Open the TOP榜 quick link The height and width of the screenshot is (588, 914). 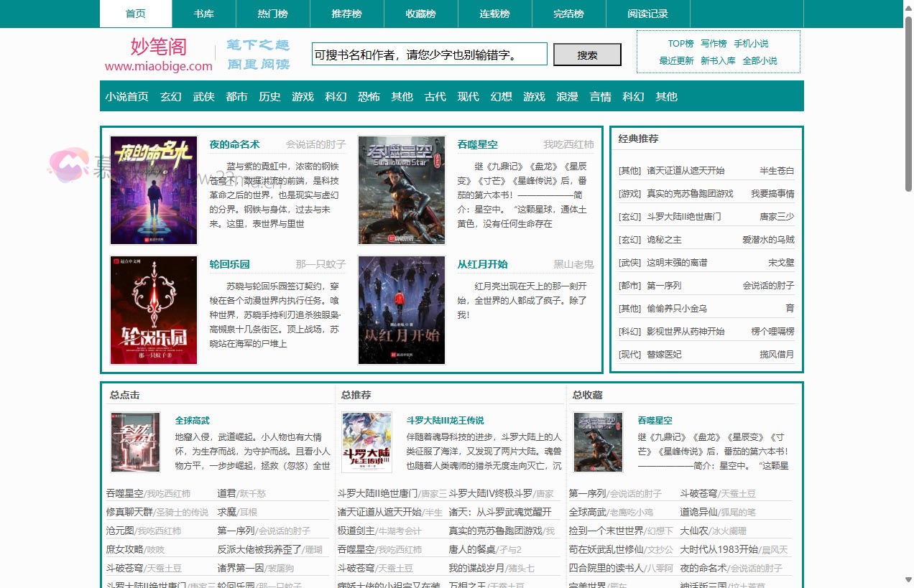[680, 44]
